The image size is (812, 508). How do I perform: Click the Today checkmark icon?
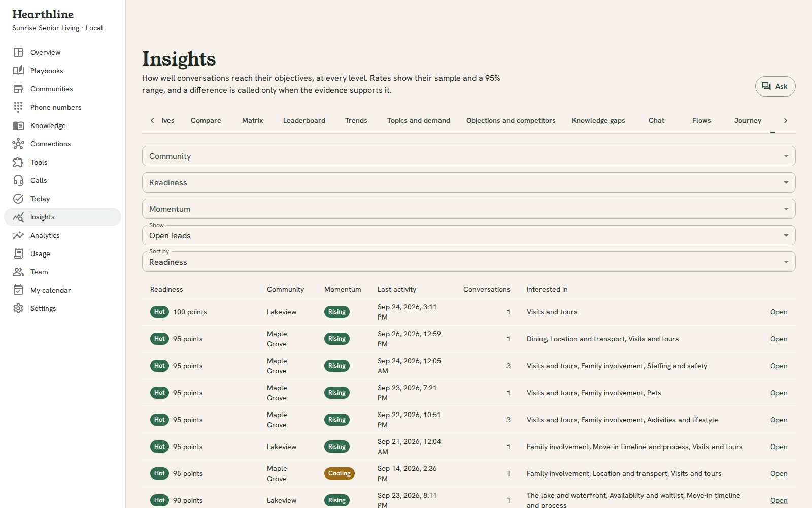18,199
